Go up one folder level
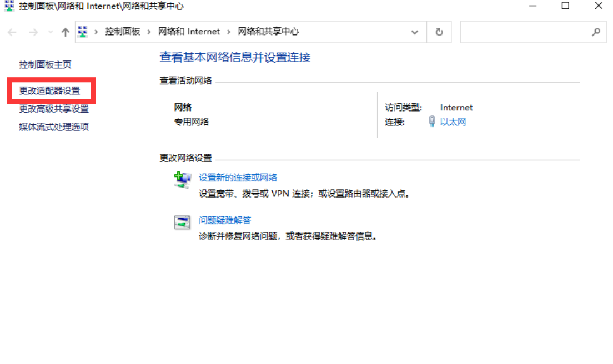 click(x=66, y=32)
